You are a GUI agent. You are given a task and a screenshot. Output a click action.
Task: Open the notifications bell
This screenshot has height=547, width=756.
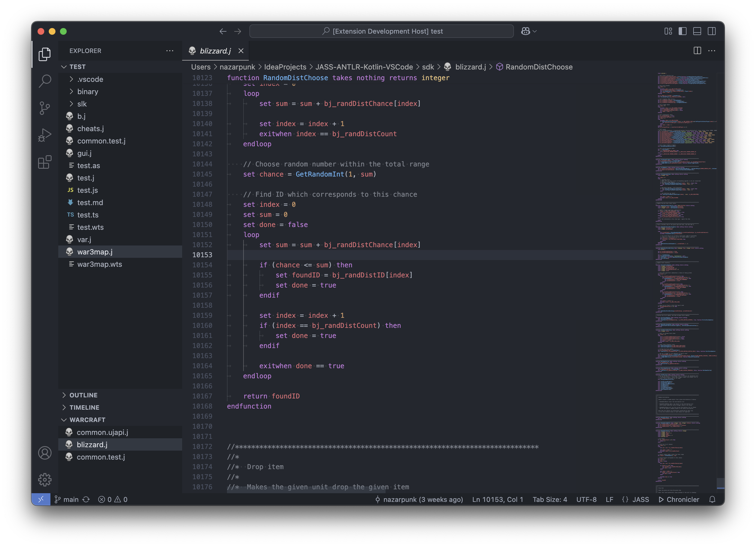point(712,499)
